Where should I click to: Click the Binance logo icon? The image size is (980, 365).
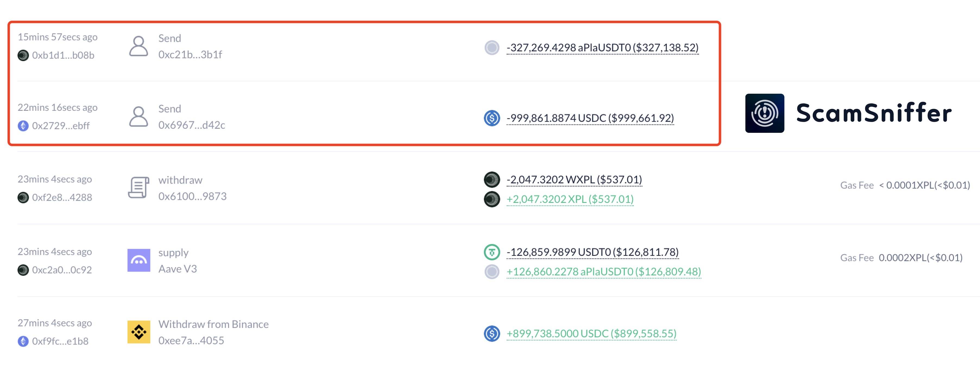(138, 332)
